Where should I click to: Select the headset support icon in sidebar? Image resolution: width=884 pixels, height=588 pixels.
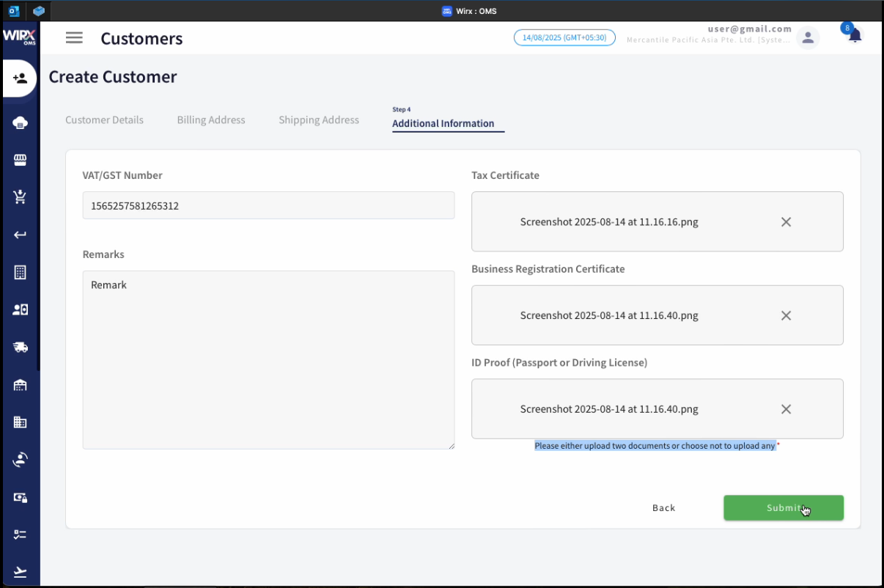pos(20,460)
